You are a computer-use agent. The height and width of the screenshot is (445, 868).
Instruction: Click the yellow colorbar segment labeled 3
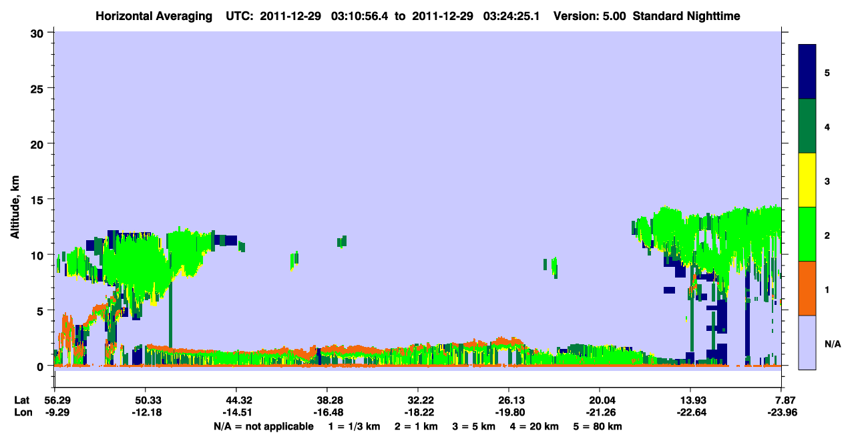pyautogui.click(x=807, y=180)
